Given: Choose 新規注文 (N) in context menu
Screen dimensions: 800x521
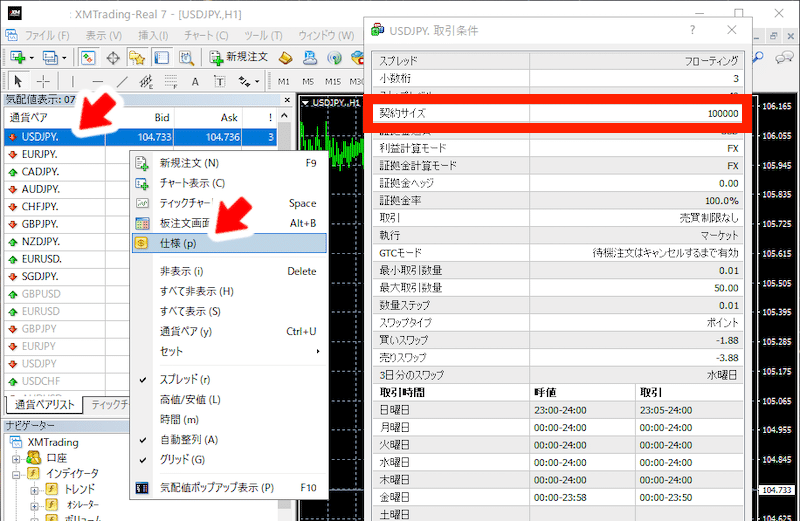Looking at the screenshot, I should (x=229, y=163).
